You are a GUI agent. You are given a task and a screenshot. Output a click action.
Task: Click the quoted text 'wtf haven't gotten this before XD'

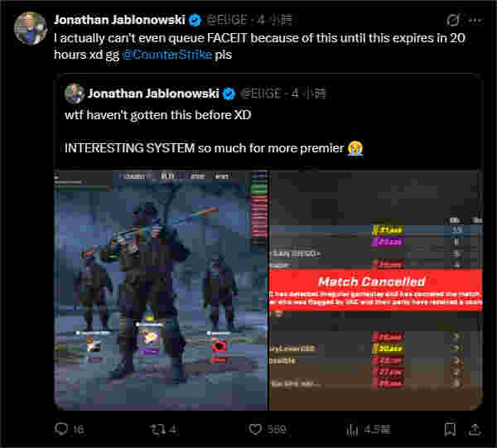click(x=158, y=115)
